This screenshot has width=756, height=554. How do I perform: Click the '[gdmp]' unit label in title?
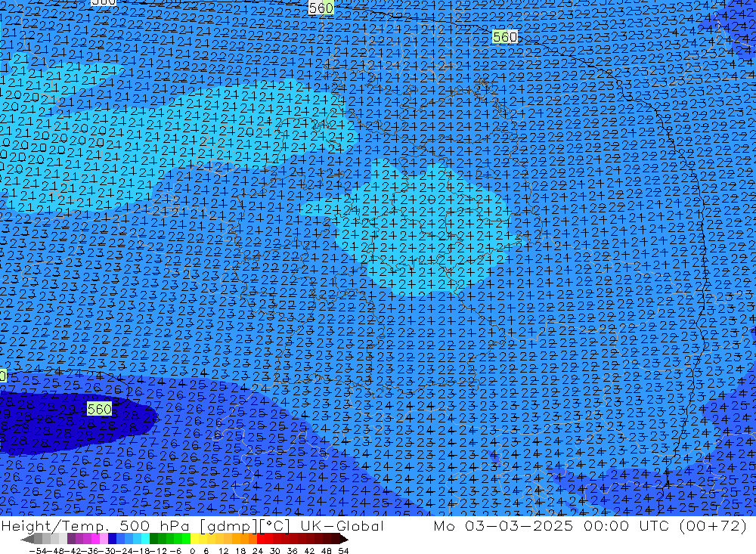coord(229,527)
